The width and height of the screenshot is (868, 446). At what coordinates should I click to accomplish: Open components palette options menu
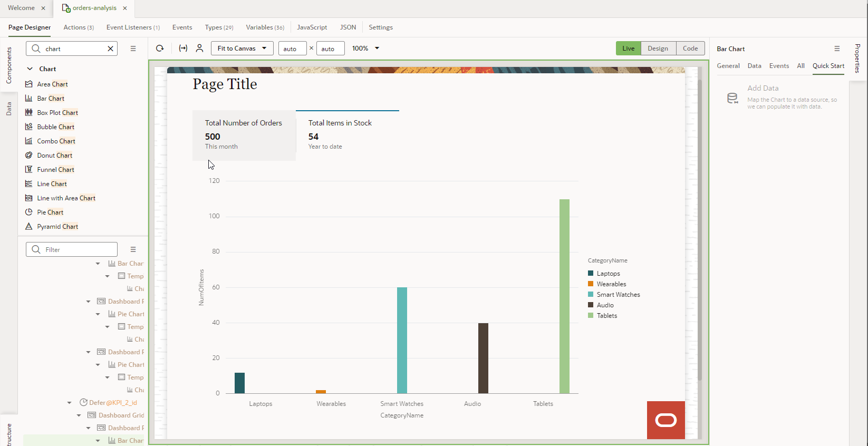[x=133, y=49]
